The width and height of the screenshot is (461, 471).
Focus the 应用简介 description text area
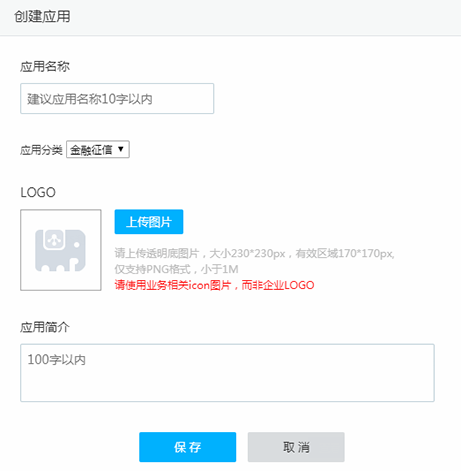(x=227, y=373)
